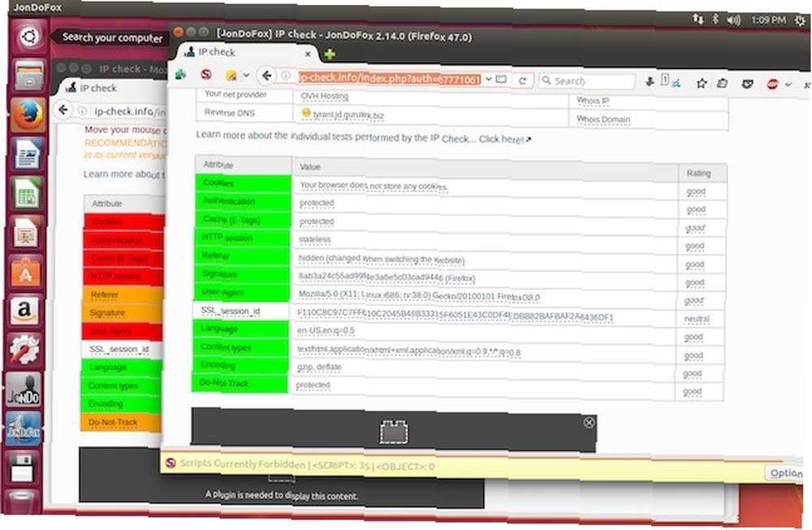Close the blocked plugin placeholder
Viewport: 812px width, 530px height.
[x=589, y=422]
